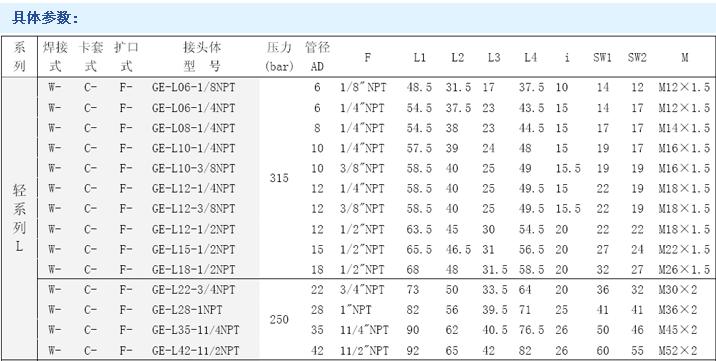
Task: Select the 接头体型号 column header
Action: pyautogui.click(x=202, y=57)
